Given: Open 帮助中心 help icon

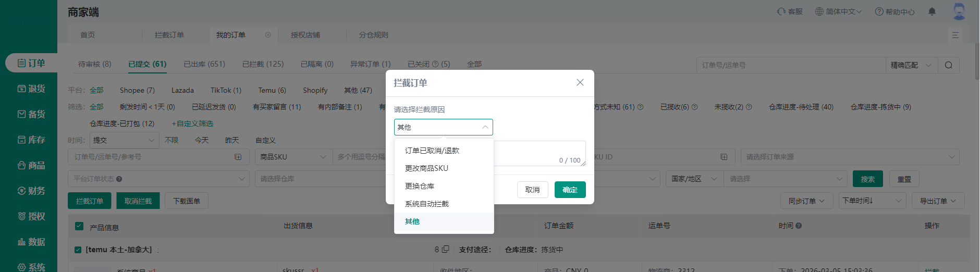Looking at the screenshot, I should pyautogui.click(x=879, y=11).
